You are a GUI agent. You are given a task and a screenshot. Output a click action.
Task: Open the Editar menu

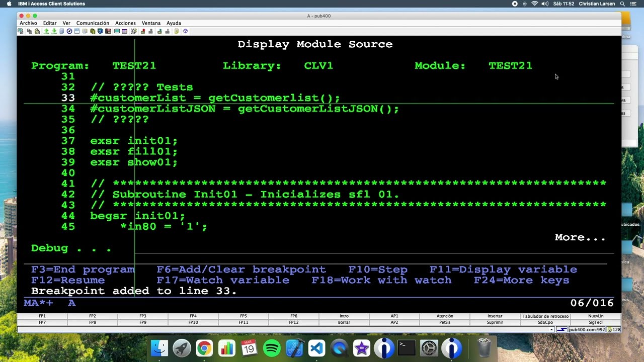click(50, 23)
